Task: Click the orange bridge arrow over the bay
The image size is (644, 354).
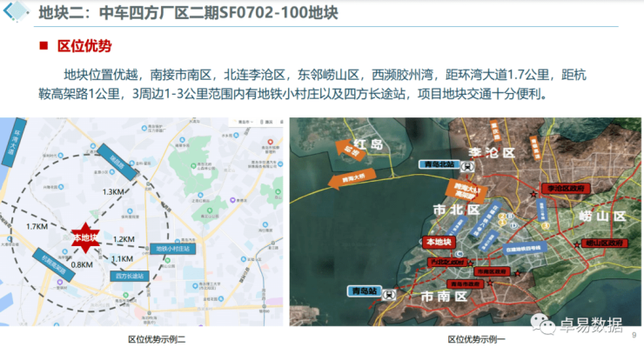Action: point(352,178)
